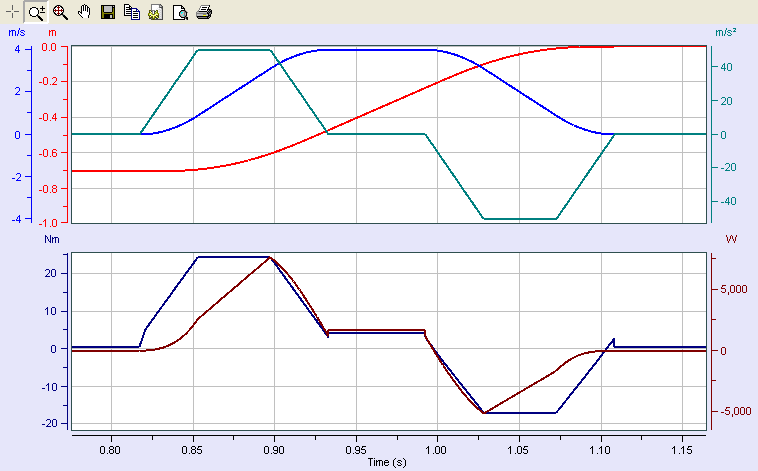Select the pan hand tool

[x=84, y=12]
